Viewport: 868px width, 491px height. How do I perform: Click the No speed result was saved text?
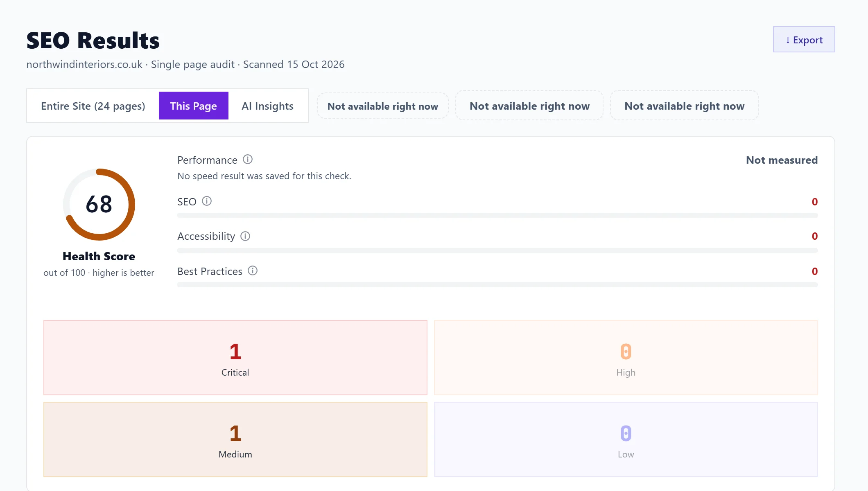click(x=264, y=176)
